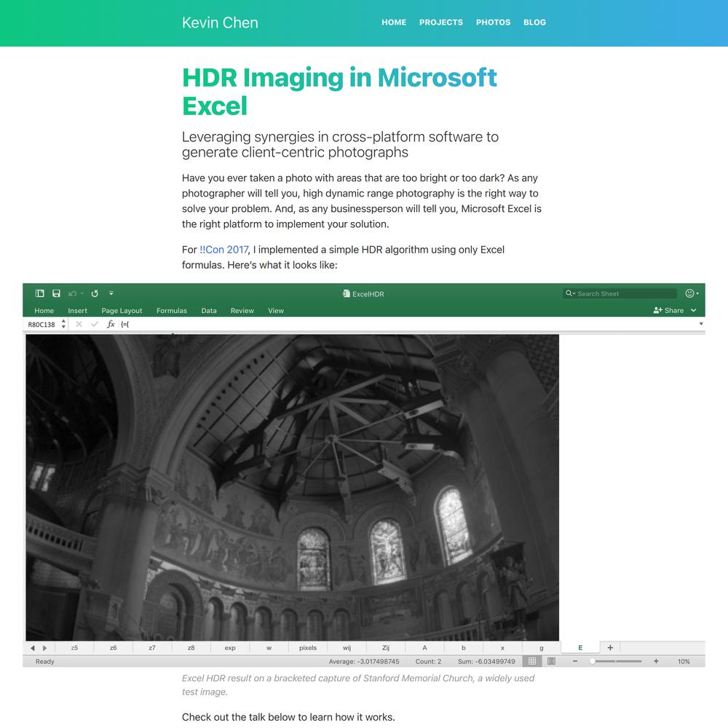Viewport: 728px width, 728px height.
Task: Open the Review ribbon tab
Action: [x=242, y=311]
